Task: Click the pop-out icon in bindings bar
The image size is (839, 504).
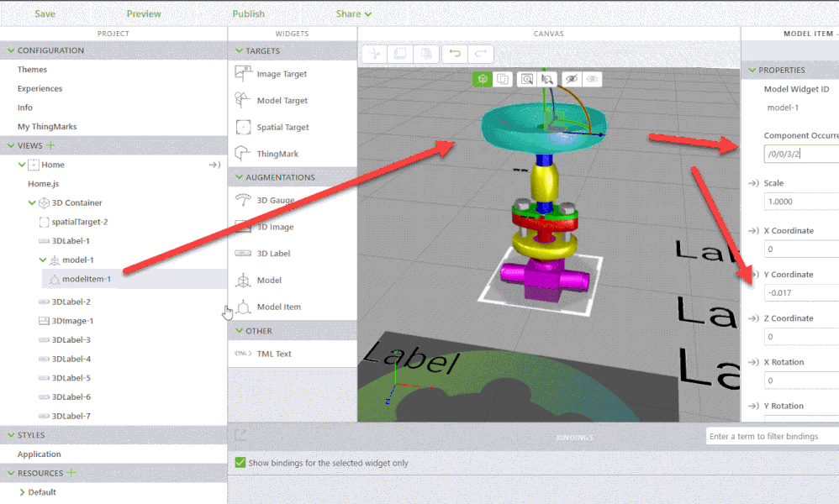Action: [240, 436]
